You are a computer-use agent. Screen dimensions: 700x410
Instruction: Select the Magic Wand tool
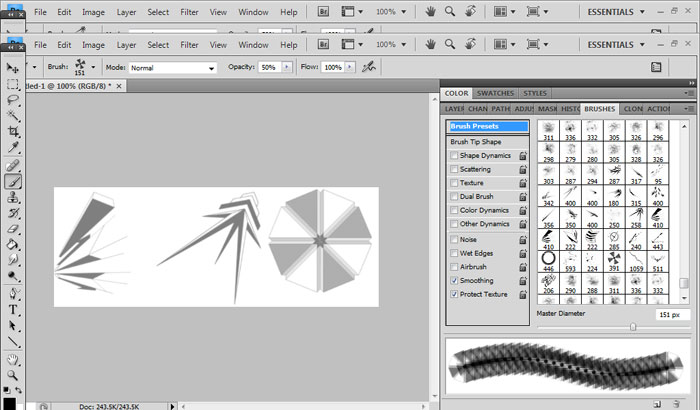tap(13, 116)
